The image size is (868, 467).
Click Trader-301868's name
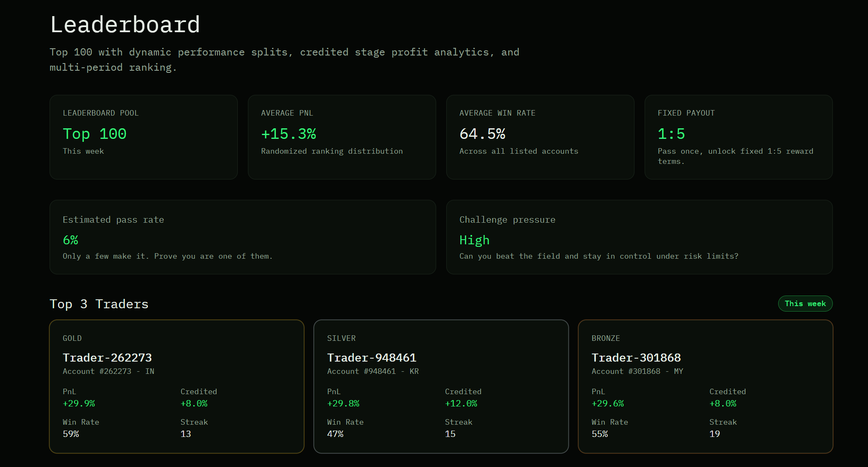(636, 357)
